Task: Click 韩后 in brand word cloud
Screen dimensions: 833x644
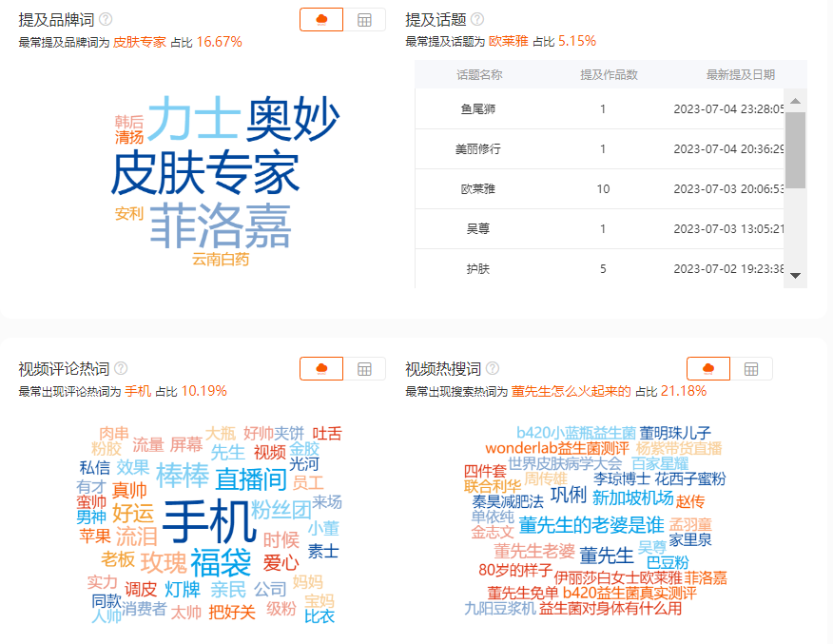Action: [129, 122]
